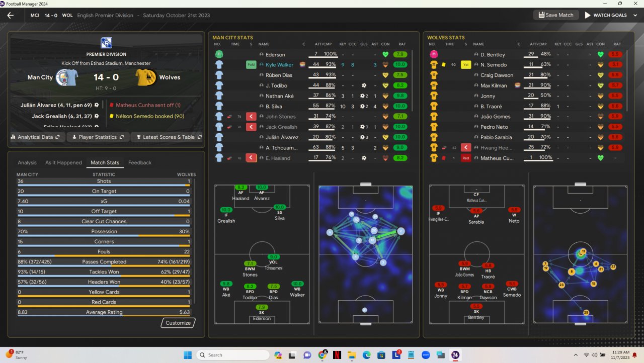This screenshot has height=363, width=644.
Task: Click the Yel badge next to N. Semedo
Action: [x=466, y=65]
